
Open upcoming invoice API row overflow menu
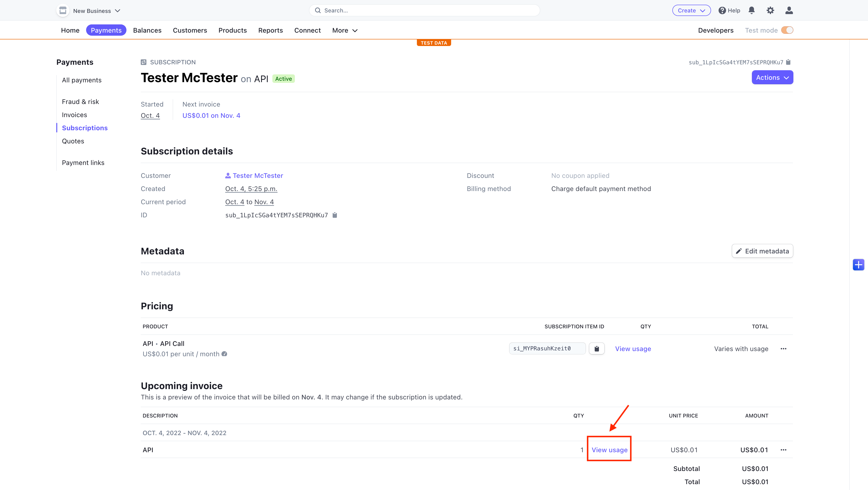[x=783, y=450]
